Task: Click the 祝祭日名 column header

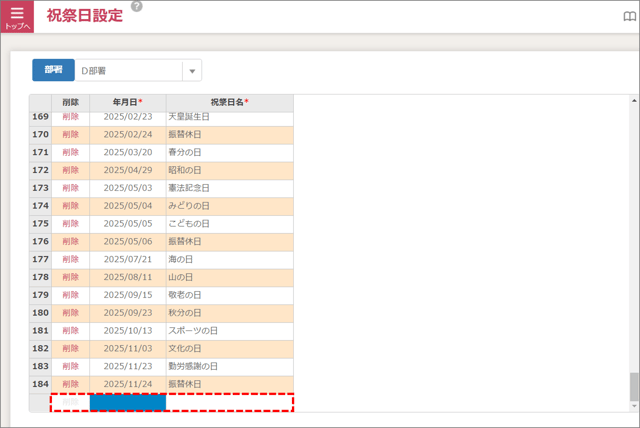Action: pos(229,102)
